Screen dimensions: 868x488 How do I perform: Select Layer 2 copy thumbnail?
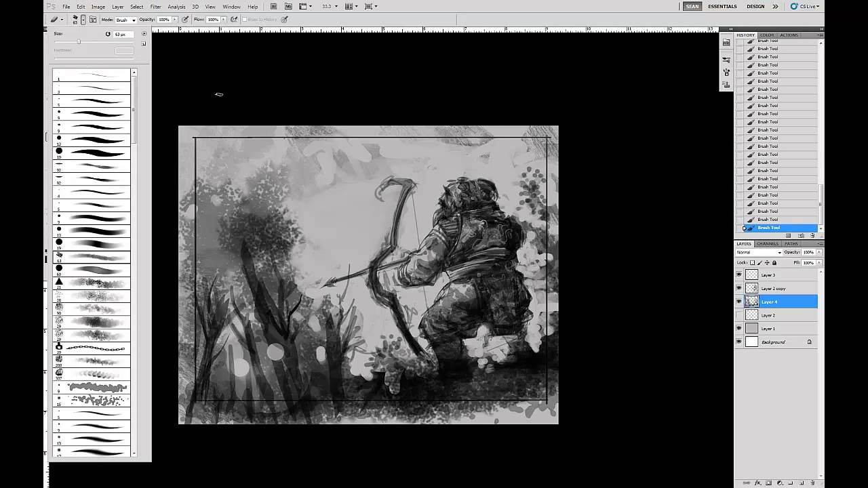[751, 288]
